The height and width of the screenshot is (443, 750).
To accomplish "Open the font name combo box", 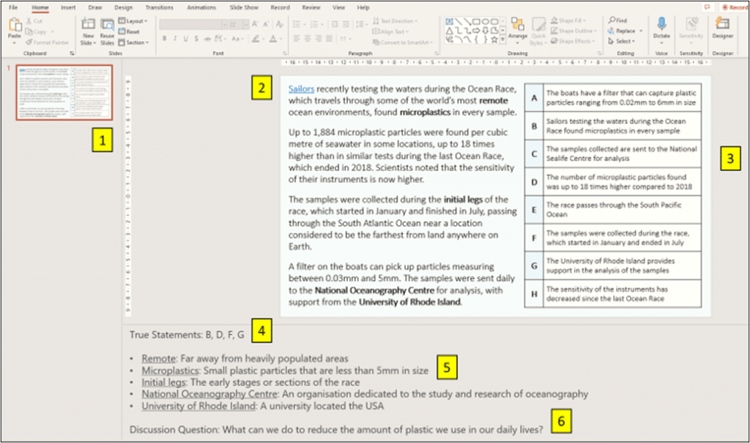I will pyautogui.click(x=194, y=24).
